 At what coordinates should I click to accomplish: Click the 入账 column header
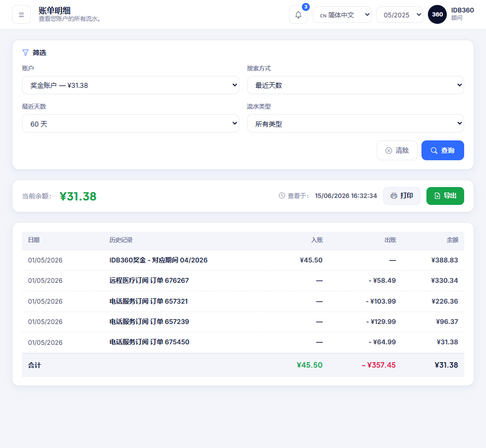point(317,240)
